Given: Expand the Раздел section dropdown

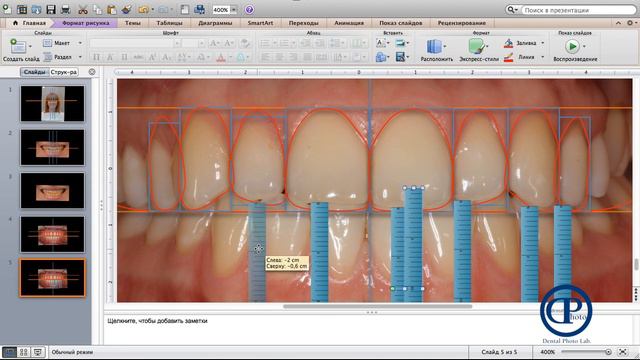Looking at the screenshot, I should (x=80, y=57).
